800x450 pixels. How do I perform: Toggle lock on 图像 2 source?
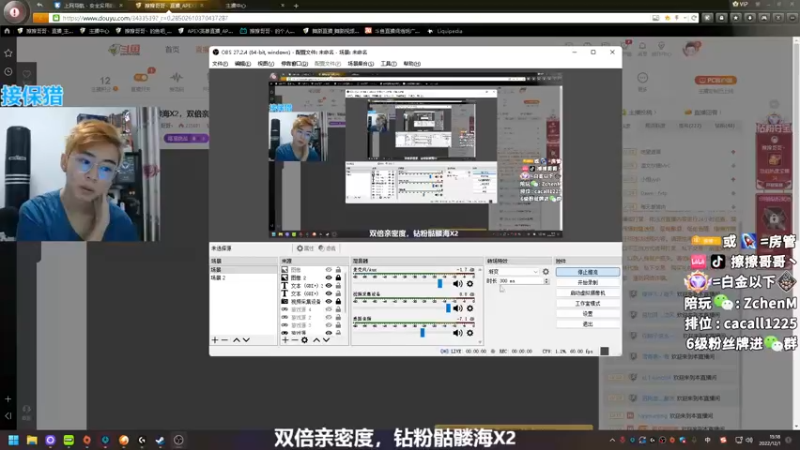click(338, 278)
